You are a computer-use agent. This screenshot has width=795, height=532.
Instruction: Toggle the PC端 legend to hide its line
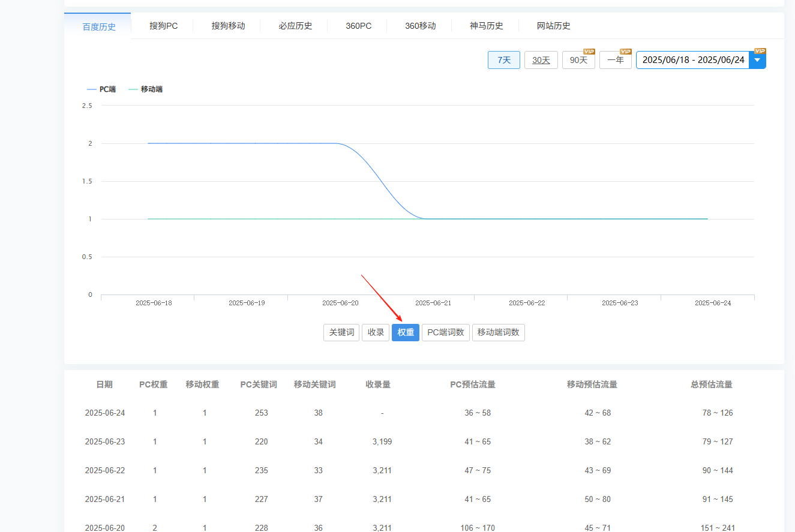[101, 88]
